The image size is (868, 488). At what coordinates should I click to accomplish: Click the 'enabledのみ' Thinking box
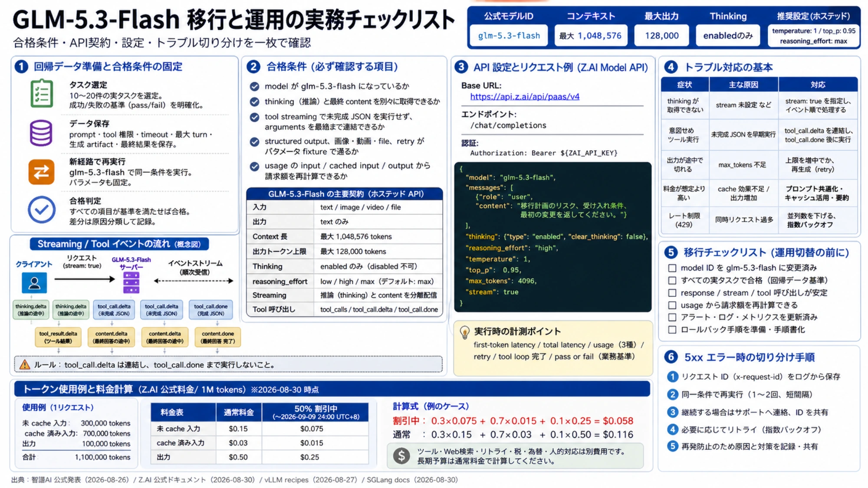(728, 36)
